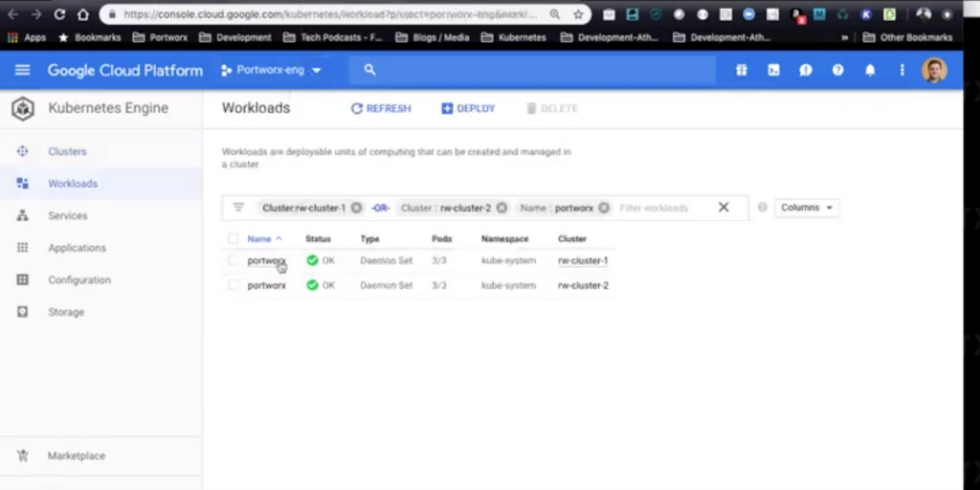Open Storage in the sidebar
The image size is (980, 490).
coord(66,312)
